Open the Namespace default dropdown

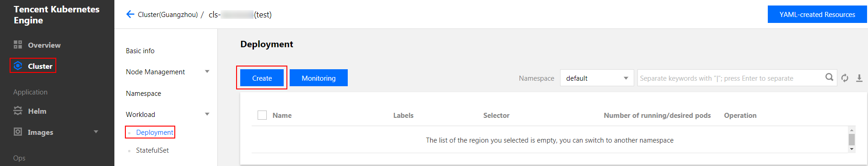tap(597, 78)
